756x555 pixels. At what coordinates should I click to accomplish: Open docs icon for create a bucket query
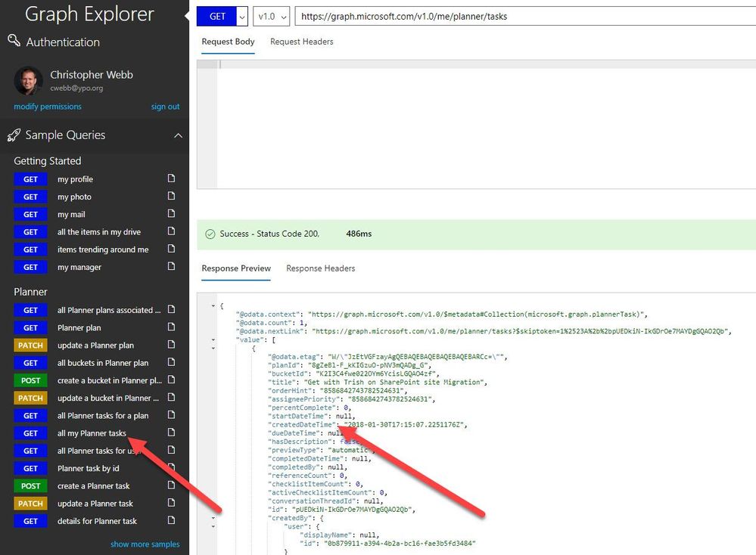click(171, 380)
